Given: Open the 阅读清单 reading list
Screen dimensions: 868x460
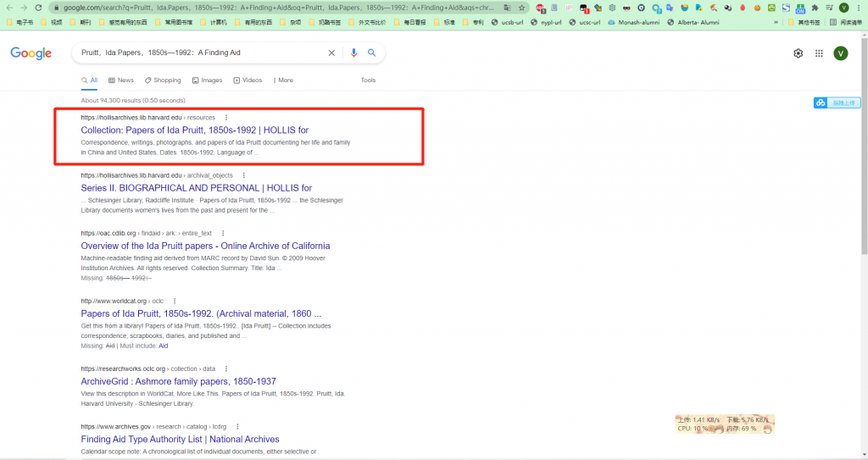Looking at the screenshot, I should pyautogui.click(x=846, y=22).
